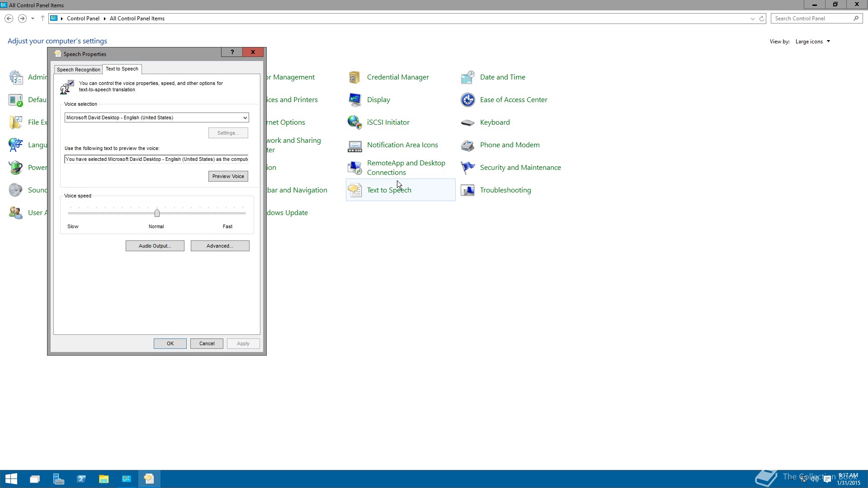
Task: Select the Text to Speech tab
Action: (122, 69)
